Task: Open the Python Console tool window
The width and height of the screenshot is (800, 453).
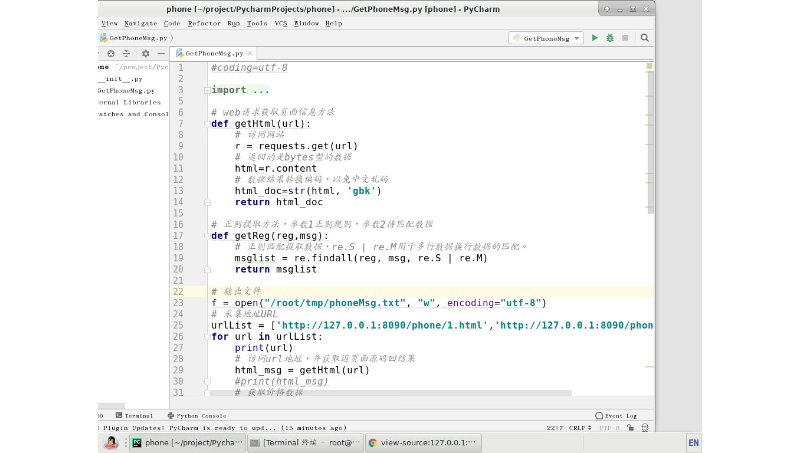Action: point(197,416)
